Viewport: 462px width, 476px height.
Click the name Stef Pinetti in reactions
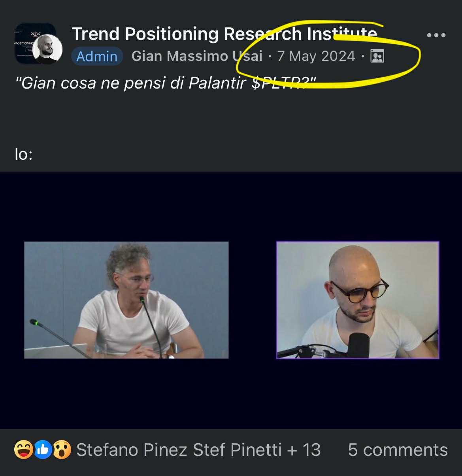point(237,450)
